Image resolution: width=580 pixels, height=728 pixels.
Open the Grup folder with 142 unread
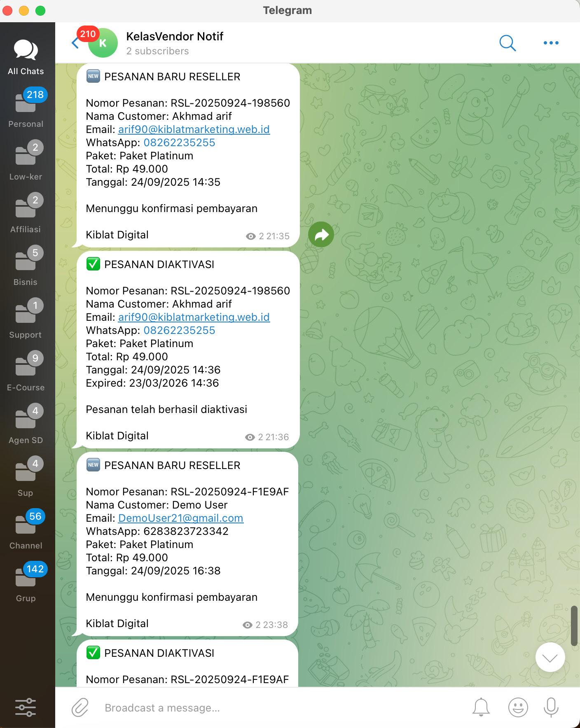26,583
